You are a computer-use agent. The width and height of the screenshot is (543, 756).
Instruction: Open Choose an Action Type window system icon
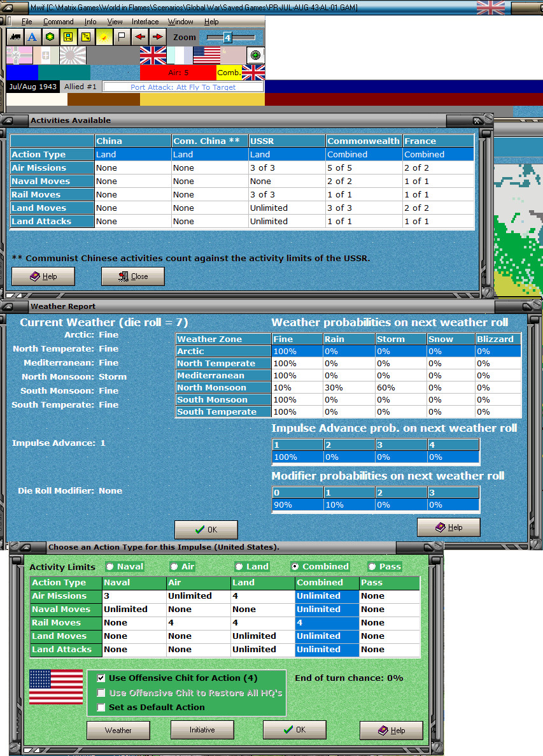(24, 546)
